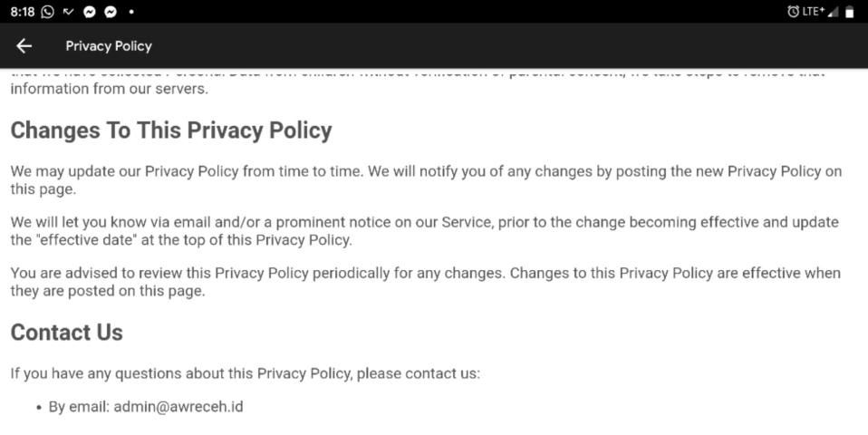The width and height of the screenshot is (868, 435).
Task: Click the 'If you have any questions' line
Action: click(245, 373)
